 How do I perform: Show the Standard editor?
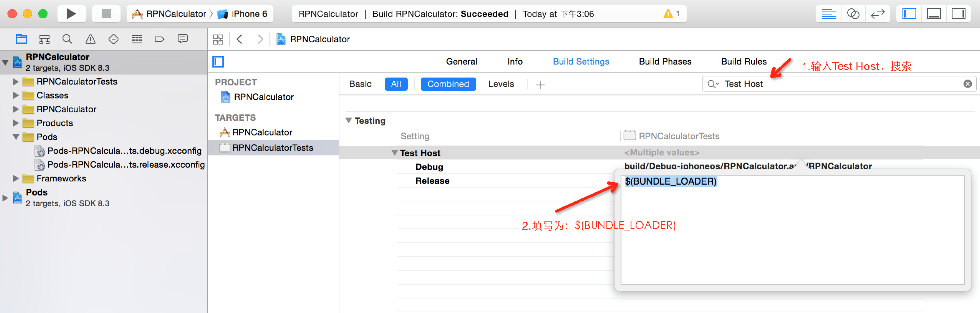828,14
